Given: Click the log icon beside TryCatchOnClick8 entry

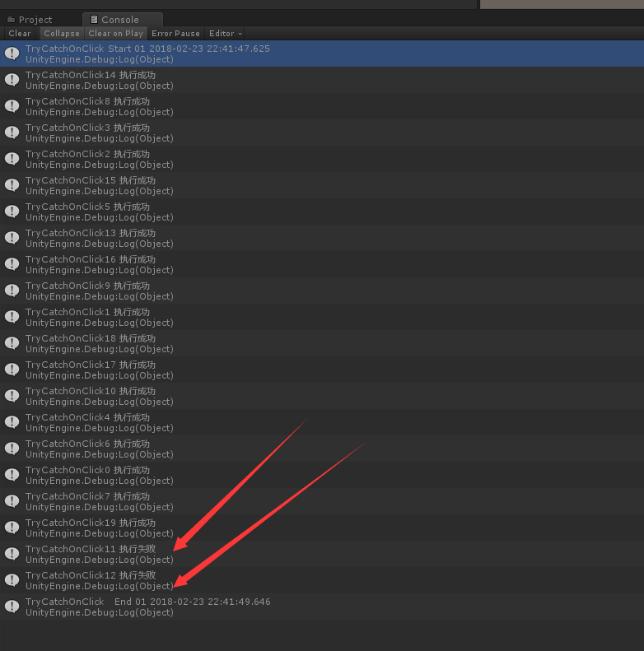Looking at the screenshot, I should 12,106.
